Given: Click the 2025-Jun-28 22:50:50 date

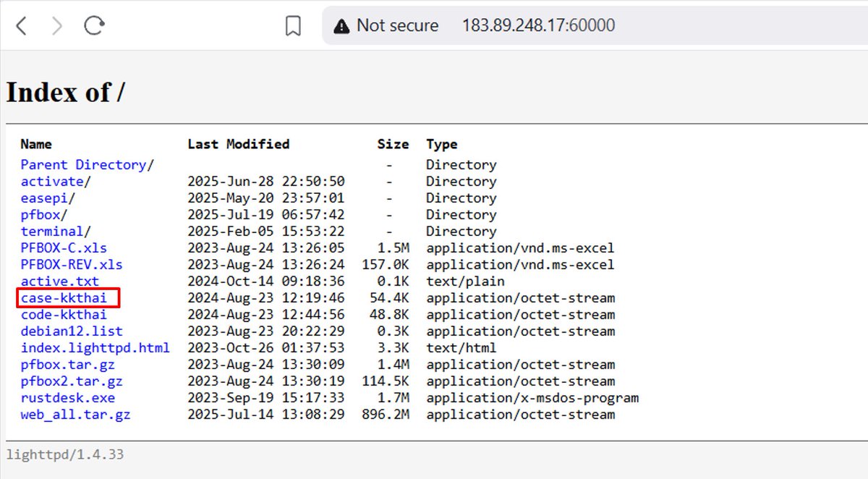Looking at the screenshot, I should coord(266,182).
